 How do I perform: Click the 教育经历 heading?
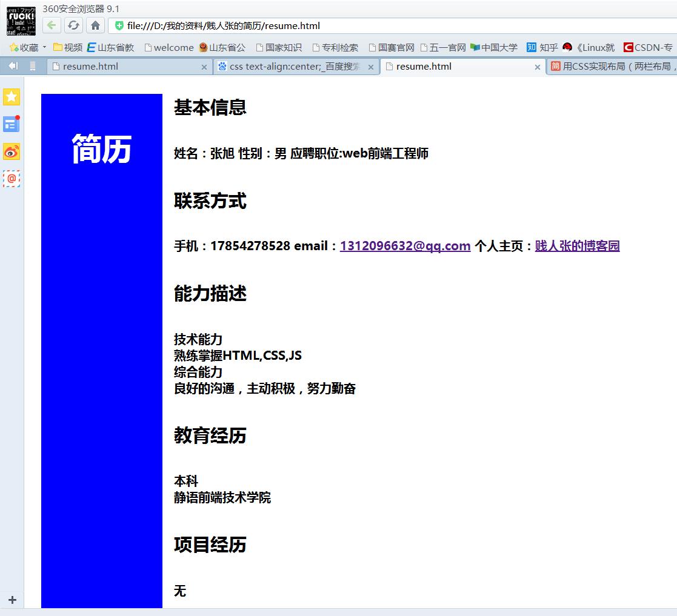click(x=210, y=436)
